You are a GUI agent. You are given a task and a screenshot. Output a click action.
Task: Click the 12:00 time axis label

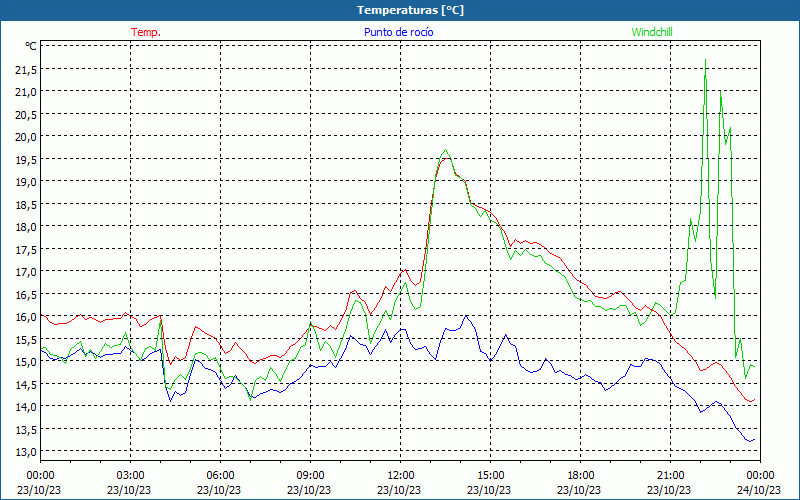(401, 475)
